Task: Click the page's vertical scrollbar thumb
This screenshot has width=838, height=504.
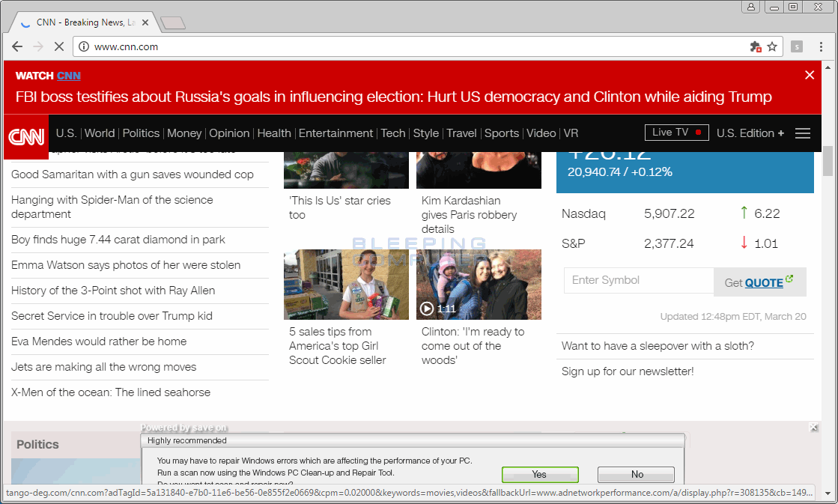Action: (828, 161)
